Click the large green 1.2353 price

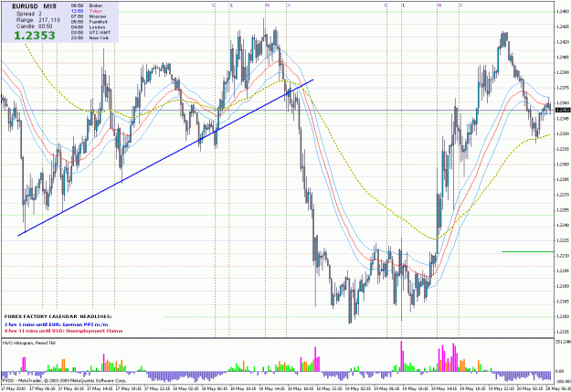(35, 36)
